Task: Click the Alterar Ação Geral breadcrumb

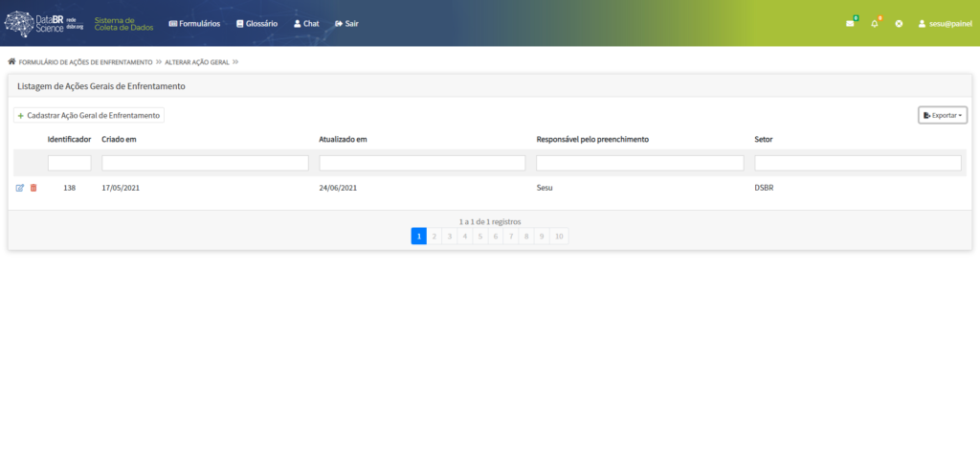Action: [196, 61]
